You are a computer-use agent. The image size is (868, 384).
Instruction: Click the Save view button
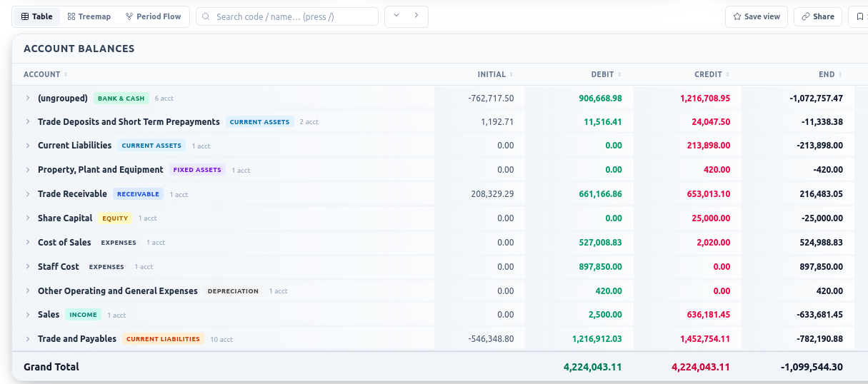(757, 16)
